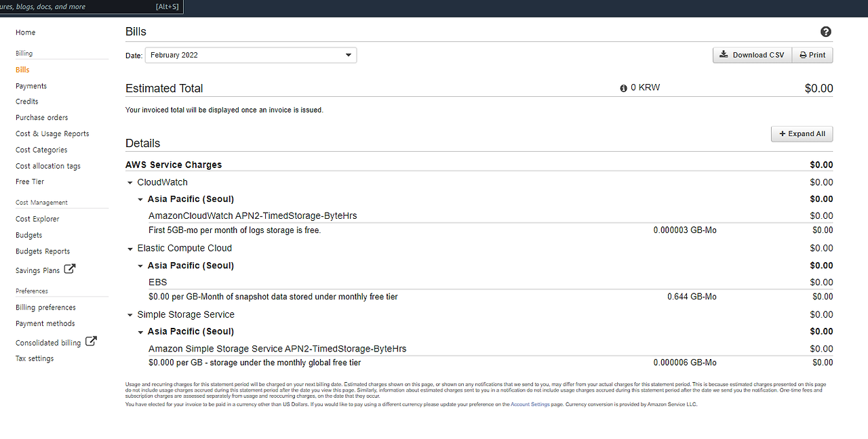The height and width of the screenshot is (439, 868).
Task: Go to Home in the sidebar
Action: pos(26,33)
